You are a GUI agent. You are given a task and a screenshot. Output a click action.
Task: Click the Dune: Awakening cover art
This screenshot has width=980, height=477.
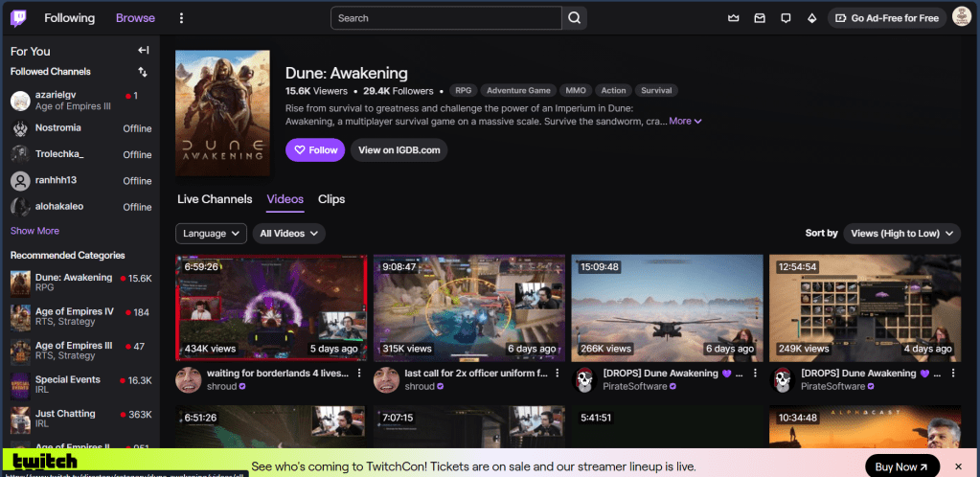click(x=222, y=113)
